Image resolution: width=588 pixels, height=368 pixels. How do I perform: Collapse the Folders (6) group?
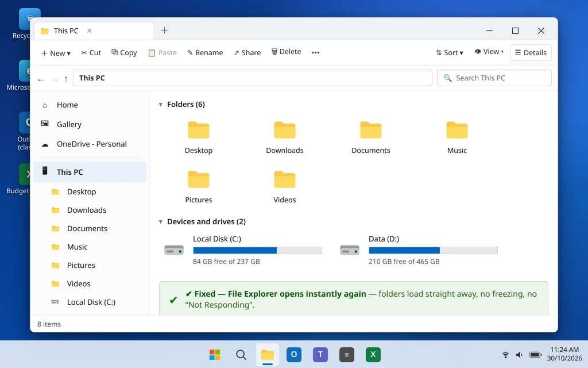pos(161,105)
